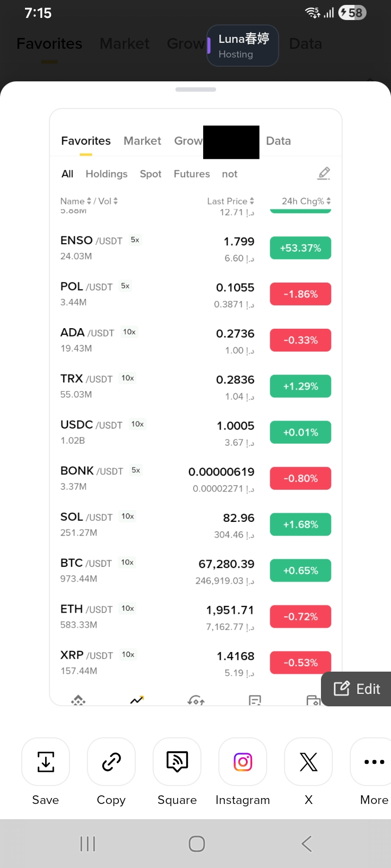This screenshot has width=391, height=868.
Task: Open BTC/USDT row
Action: [x=195, y=571]
